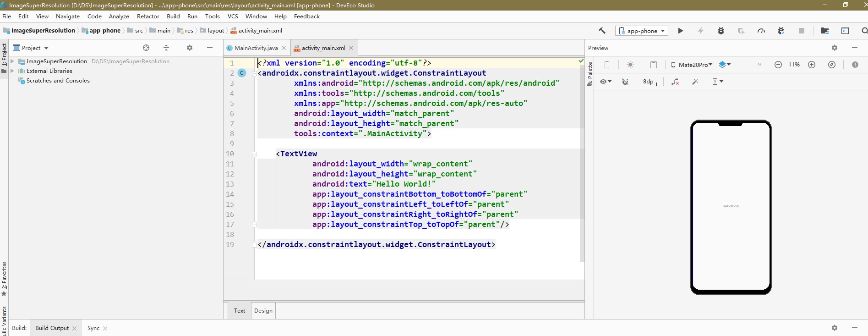Click the phone preview thumbnail
Image resolution: width=868 pixels, height=336 pixels.
tap(731, 207)
